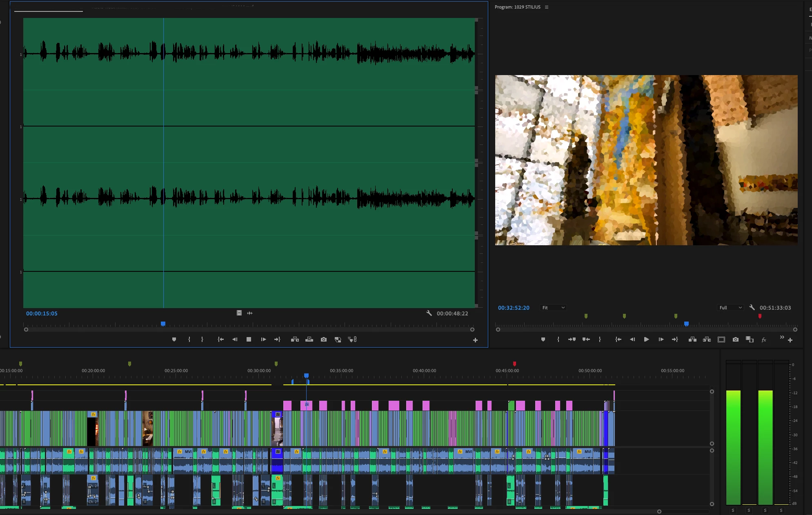
Task: Open Program monitor wrench settings
Action: tap(752, 308)
